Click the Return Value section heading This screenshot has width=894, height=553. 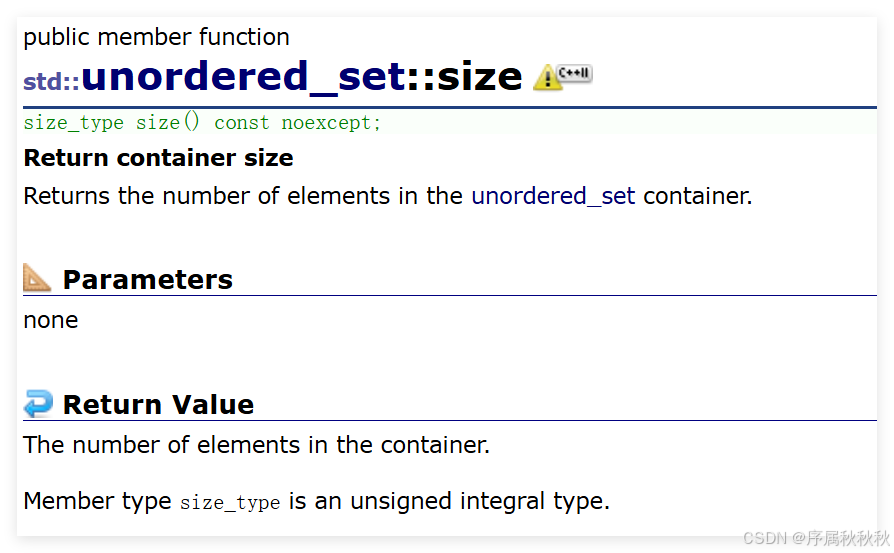[158, 405]
